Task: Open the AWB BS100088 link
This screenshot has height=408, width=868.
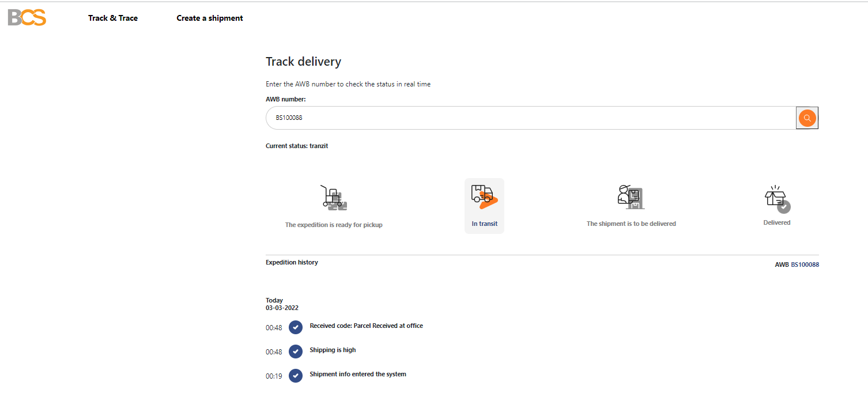Action: click(805, 265)
